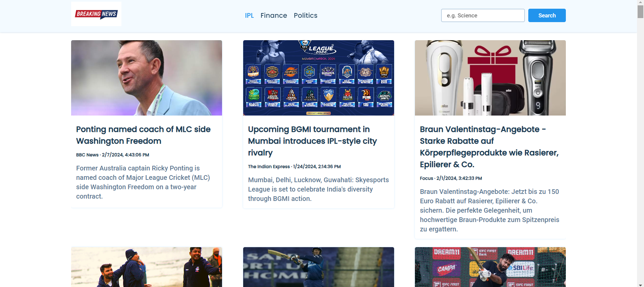644x287 pixels.
Task: Open the IPL category tab
Action: (x=249, y=15)
